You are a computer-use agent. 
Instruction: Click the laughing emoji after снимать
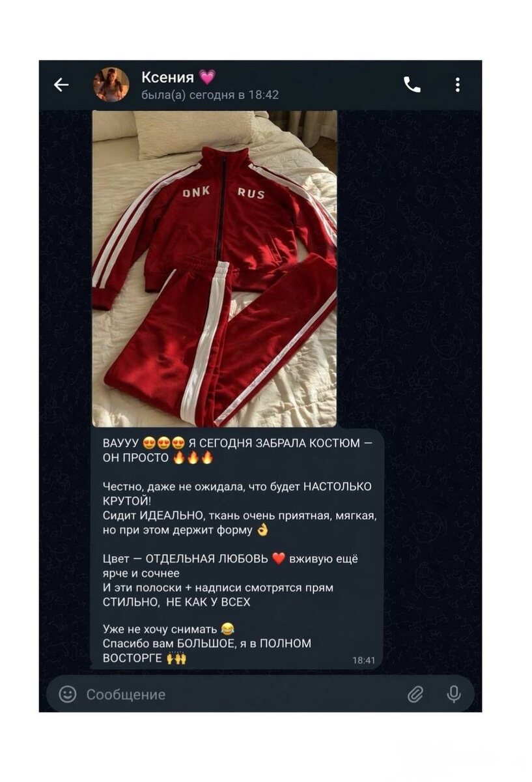[x=227, y=629]
